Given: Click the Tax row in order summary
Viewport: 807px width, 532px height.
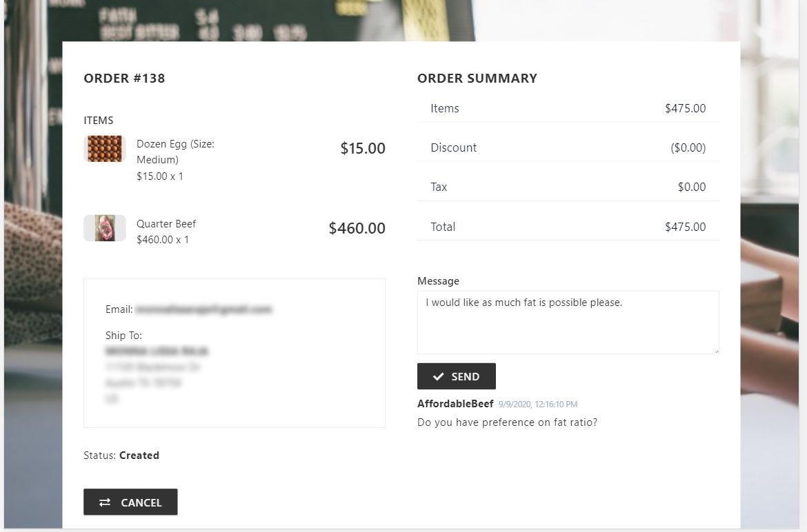Looking at the screenshot, I should pyautogui.click(x=568, y=187).
